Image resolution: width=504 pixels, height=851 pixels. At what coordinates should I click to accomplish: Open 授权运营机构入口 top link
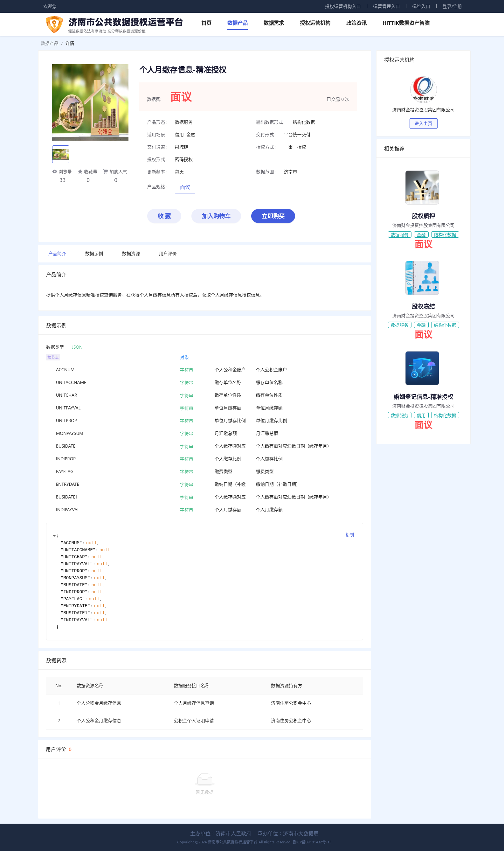[x=343, y=6]
